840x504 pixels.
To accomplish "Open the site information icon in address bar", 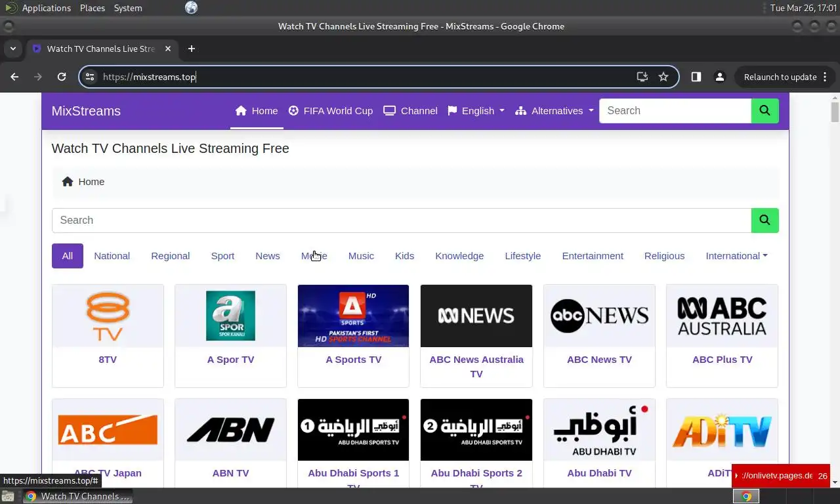I will tap(91, 77).
